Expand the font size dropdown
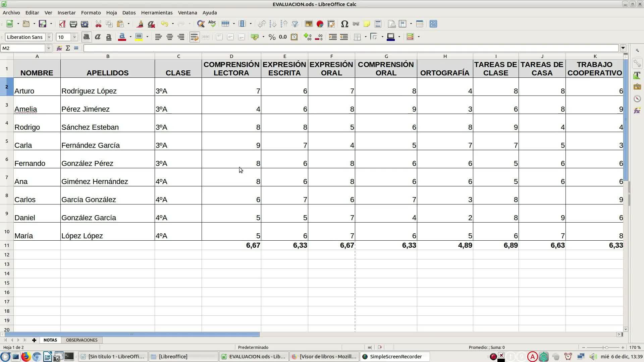Image resolution: width=644 pixels, height=362 pixels. pos(74,37)
